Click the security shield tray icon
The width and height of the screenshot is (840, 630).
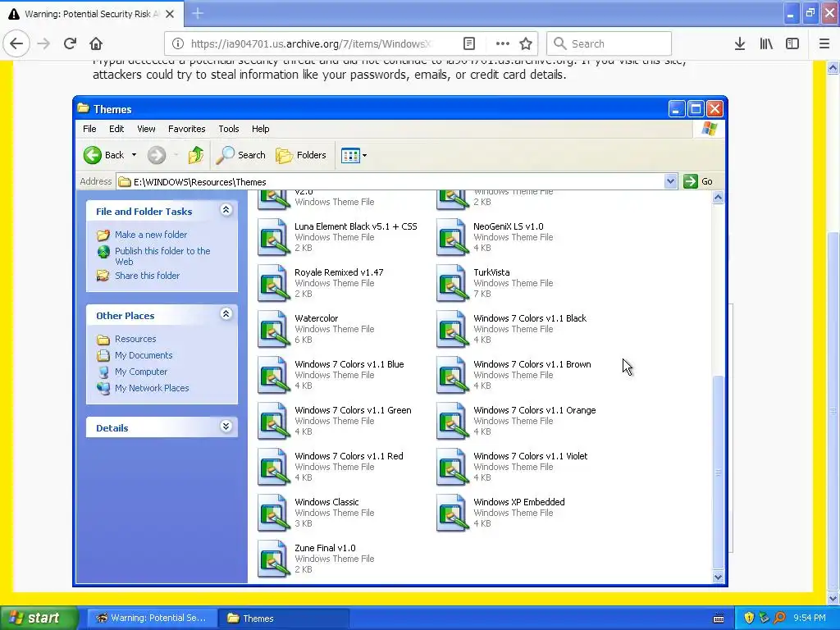pyautogui.click(x=749, y=618)
